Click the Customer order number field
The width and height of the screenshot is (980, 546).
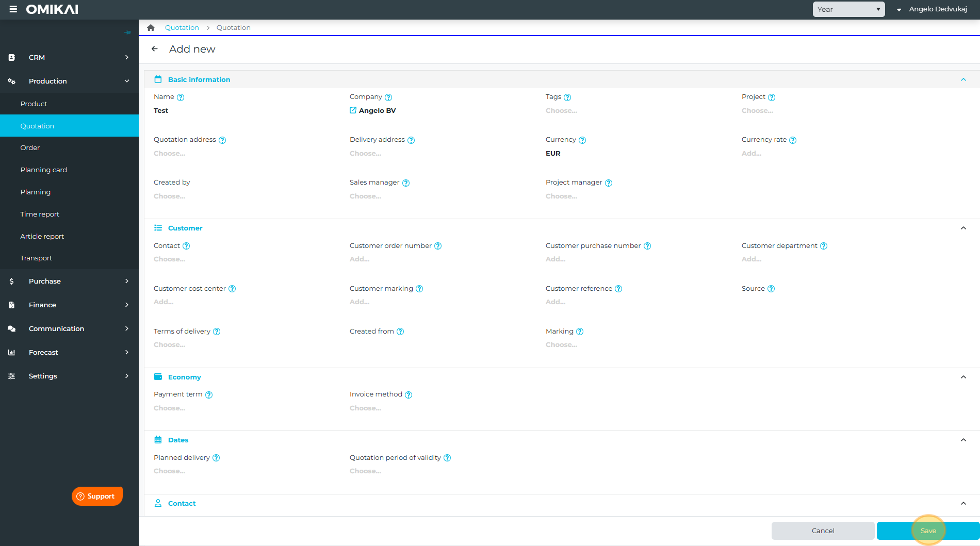[360, 259]
